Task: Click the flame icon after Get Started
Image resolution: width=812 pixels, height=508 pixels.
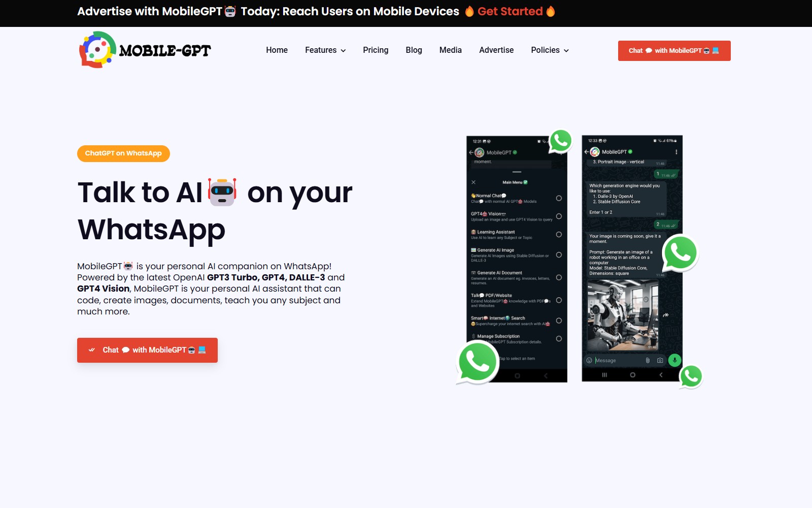Action: pyautogui.click(x=551, y=11)
